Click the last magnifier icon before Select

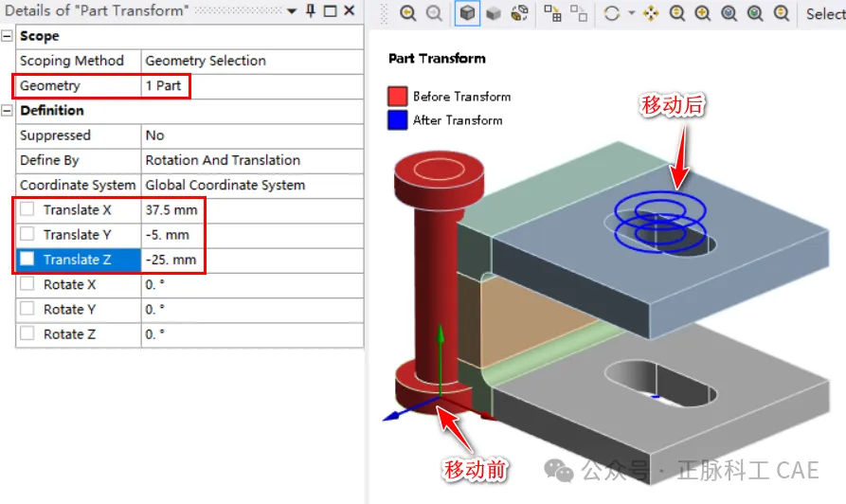(782, 13)
